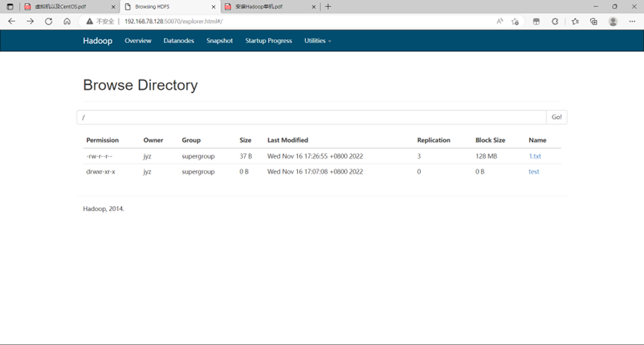Go forward using the browser forward arrow
Image resolution: width=644 pixels, height=345 pixels.
point(30,22)
